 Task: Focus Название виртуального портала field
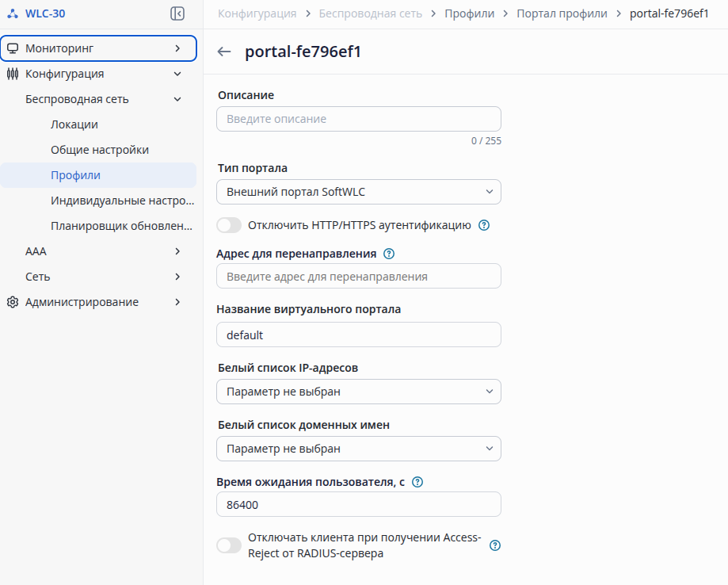(358, 335)
